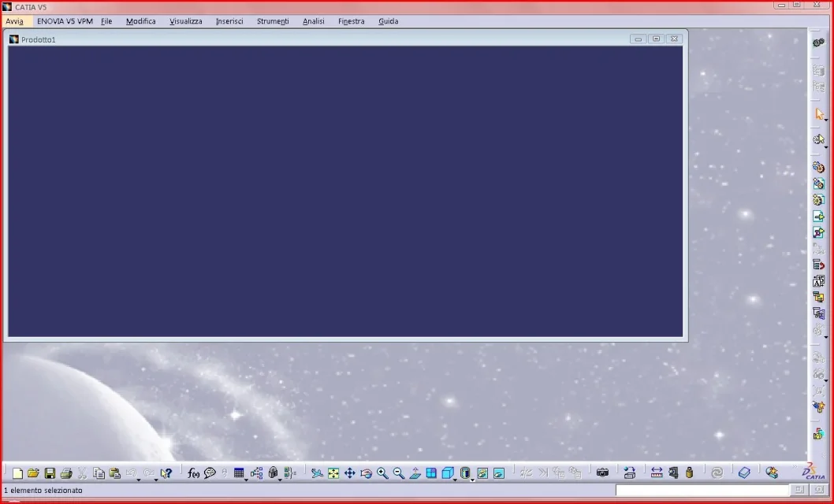Open the Design Table grid icon
The width and height of the screenshot is (834, 504).
[x=239, y=472]
